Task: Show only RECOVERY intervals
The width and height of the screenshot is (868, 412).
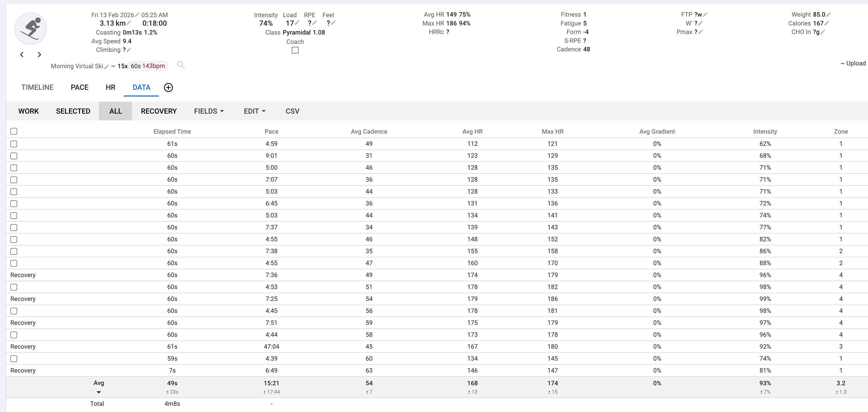Action: point(159,111)
